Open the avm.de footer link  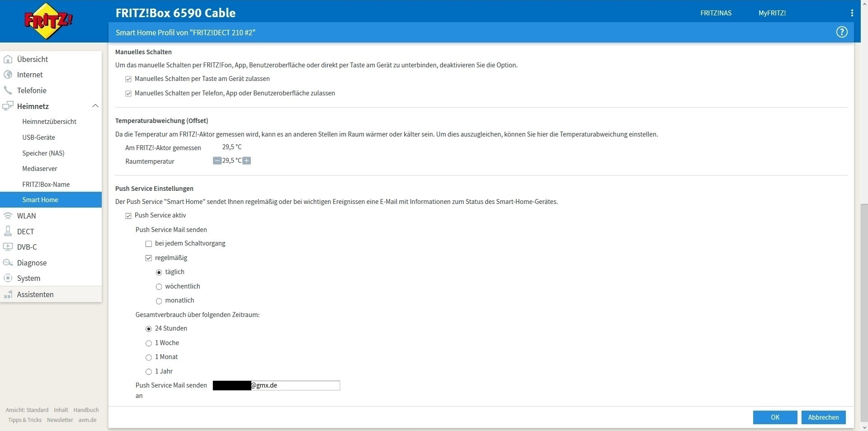87,420
